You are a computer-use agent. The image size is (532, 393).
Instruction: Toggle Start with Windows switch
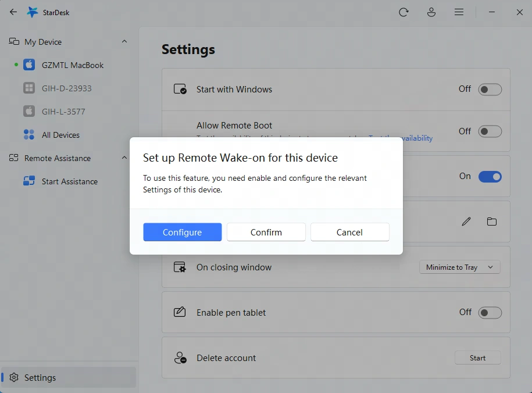[x=490, y=90]
